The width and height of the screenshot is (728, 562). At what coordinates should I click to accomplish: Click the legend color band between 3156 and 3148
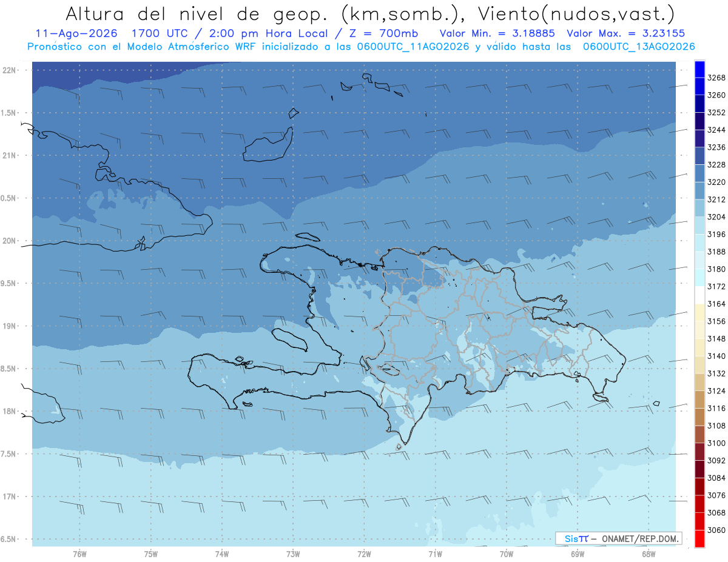[x=699, y=330]
